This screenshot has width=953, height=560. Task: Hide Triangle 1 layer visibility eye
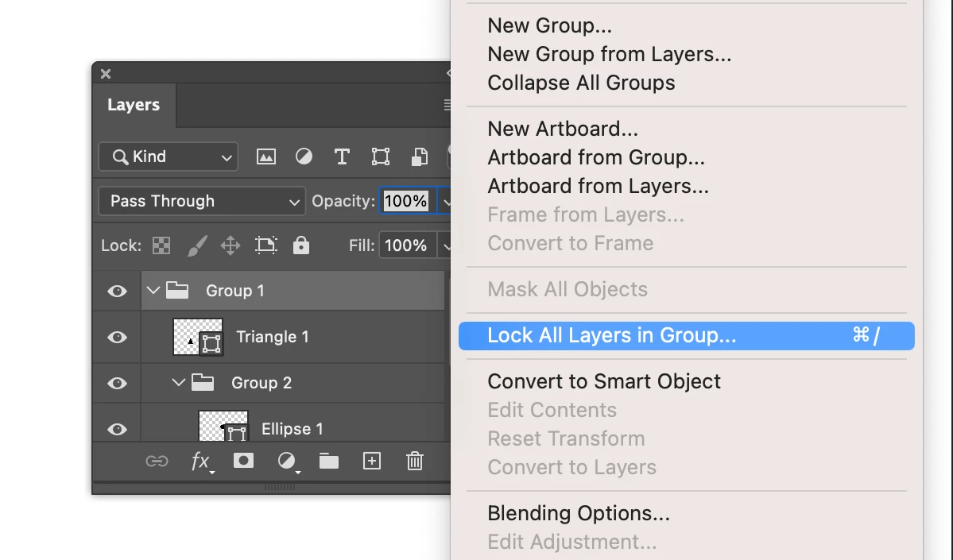tap(118, 337)
